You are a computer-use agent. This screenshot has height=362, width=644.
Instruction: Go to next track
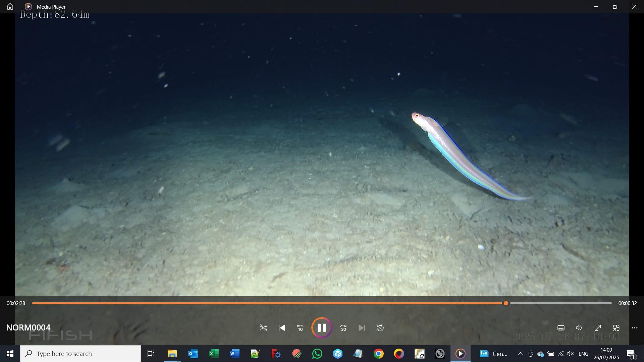tap(361, 328)
